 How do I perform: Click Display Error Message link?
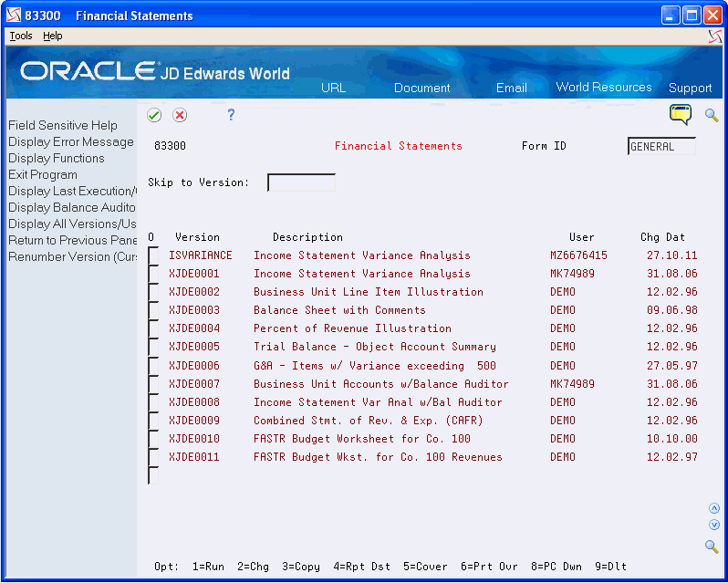tap(71, 141)
